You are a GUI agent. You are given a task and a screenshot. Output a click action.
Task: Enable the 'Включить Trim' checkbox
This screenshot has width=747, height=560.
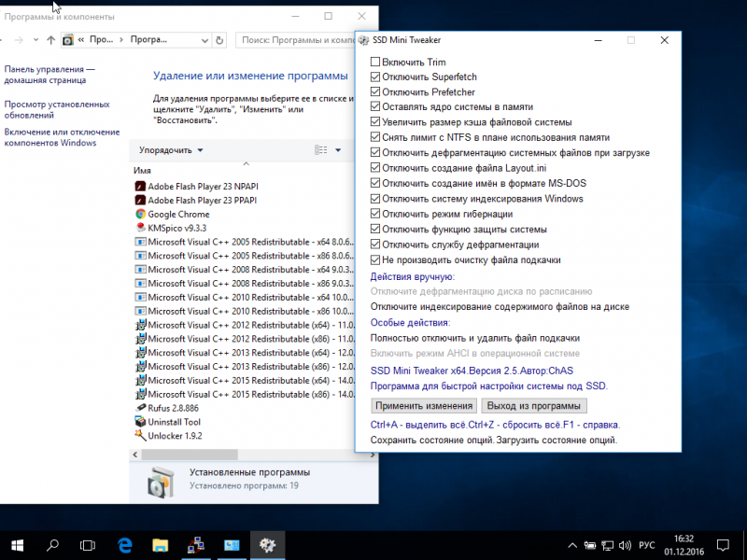click(375, 62)
